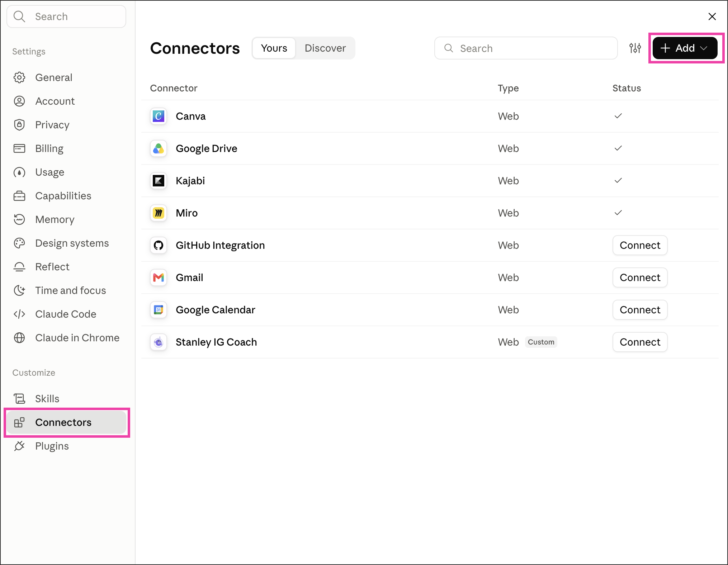Image resolution: width=728 pixels, height=565 pixels.
Task: Open Reflect settings
Action: point(66,267)
